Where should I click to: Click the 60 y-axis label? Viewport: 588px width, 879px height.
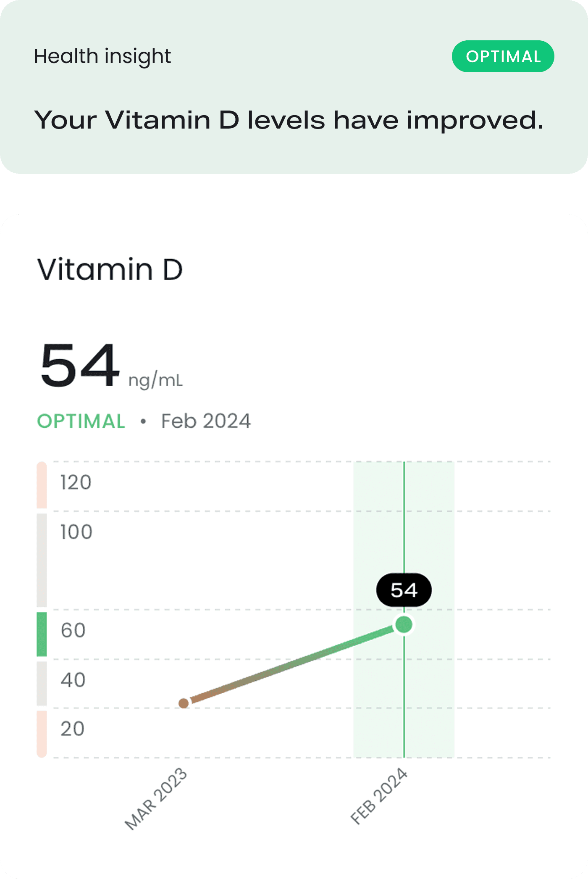tap(73, 630)
